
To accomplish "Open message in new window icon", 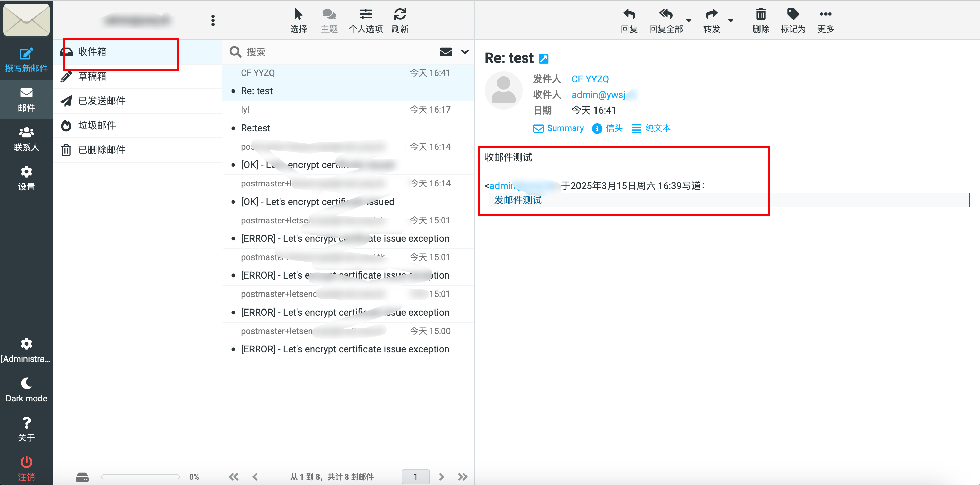I will click(x=544, y=59).
